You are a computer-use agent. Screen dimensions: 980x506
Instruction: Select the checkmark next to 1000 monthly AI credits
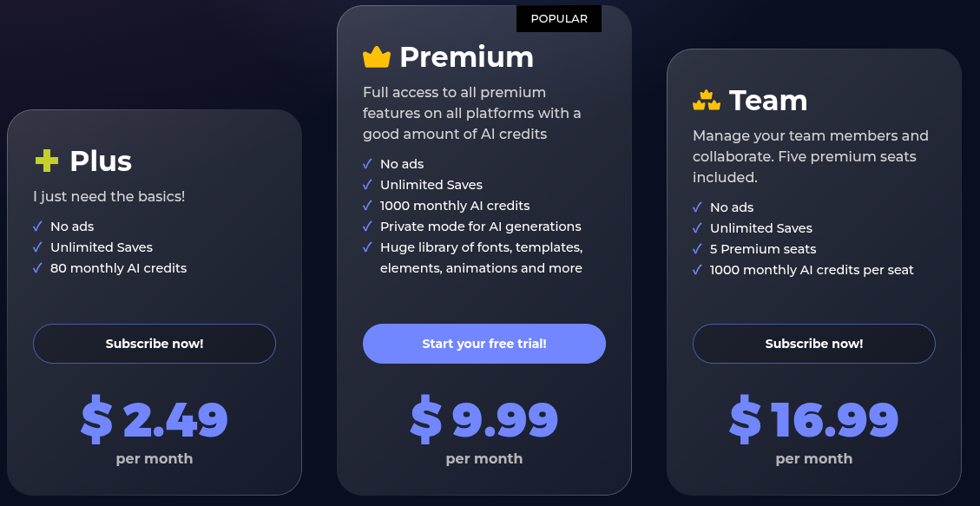[366, 206]
